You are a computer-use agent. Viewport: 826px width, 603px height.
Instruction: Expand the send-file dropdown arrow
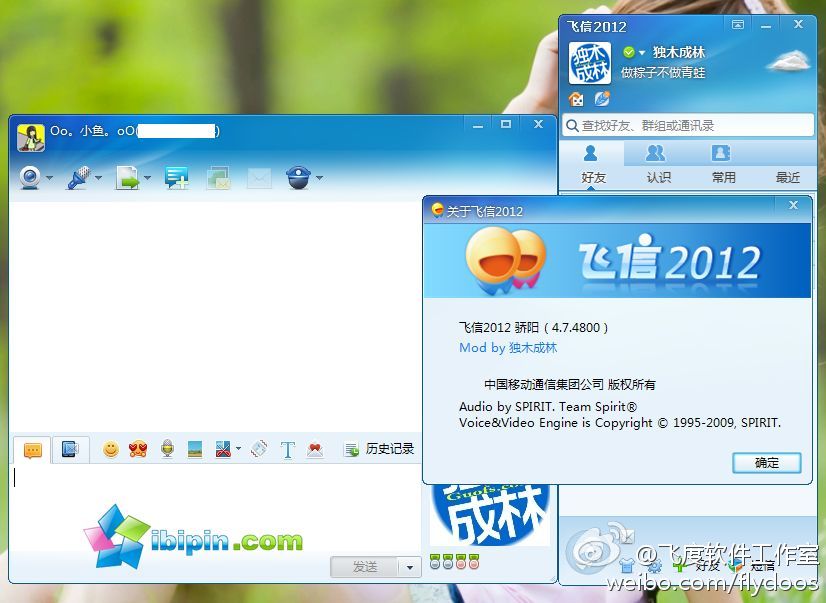coord(148,178)
